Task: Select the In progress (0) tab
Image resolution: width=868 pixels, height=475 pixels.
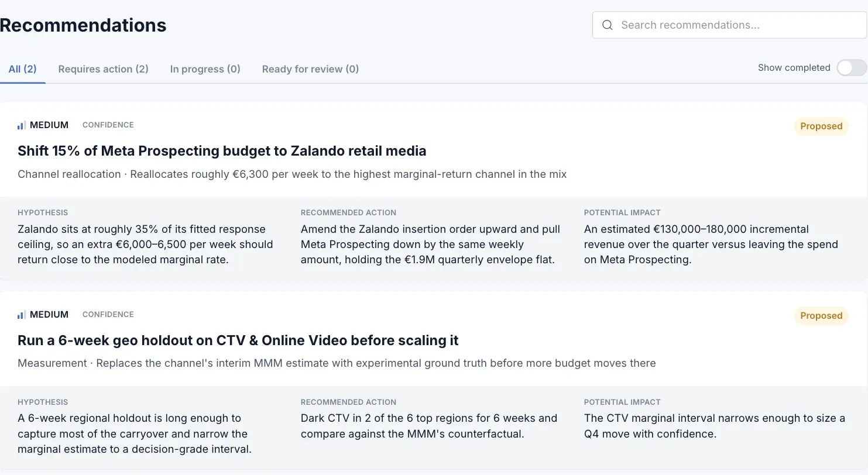Action: pos(205,69)
